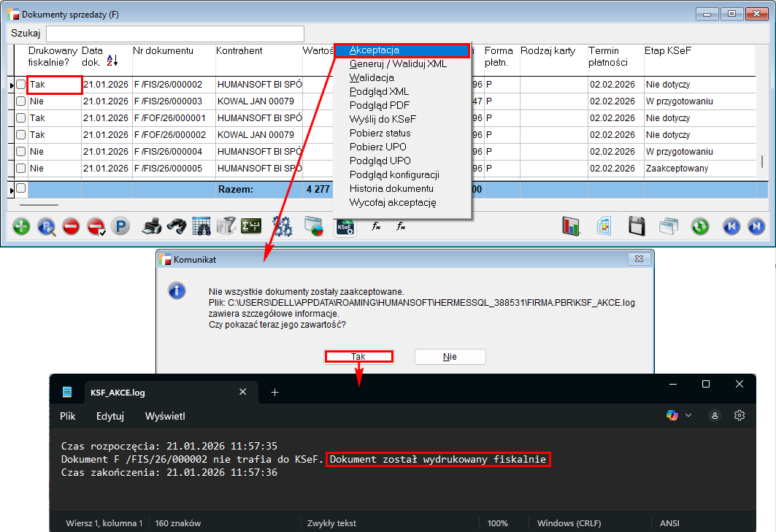Click into the Szukaj search field
Screen dimensions: 776x532
(175, 34)
